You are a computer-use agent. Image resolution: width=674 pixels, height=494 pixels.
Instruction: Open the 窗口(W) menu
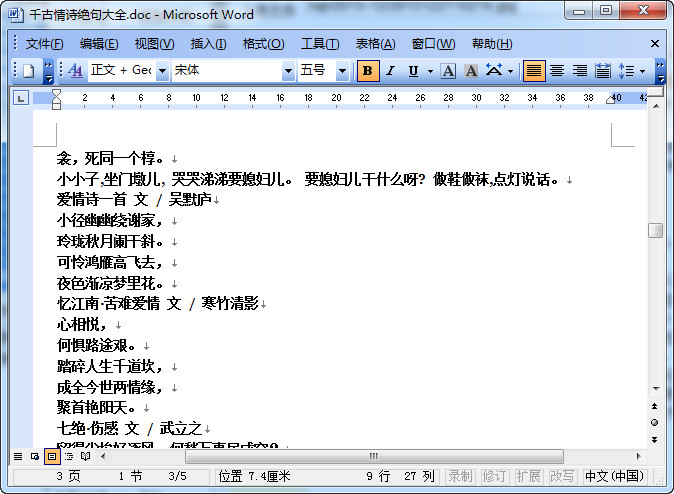click(x=433, y=44)
